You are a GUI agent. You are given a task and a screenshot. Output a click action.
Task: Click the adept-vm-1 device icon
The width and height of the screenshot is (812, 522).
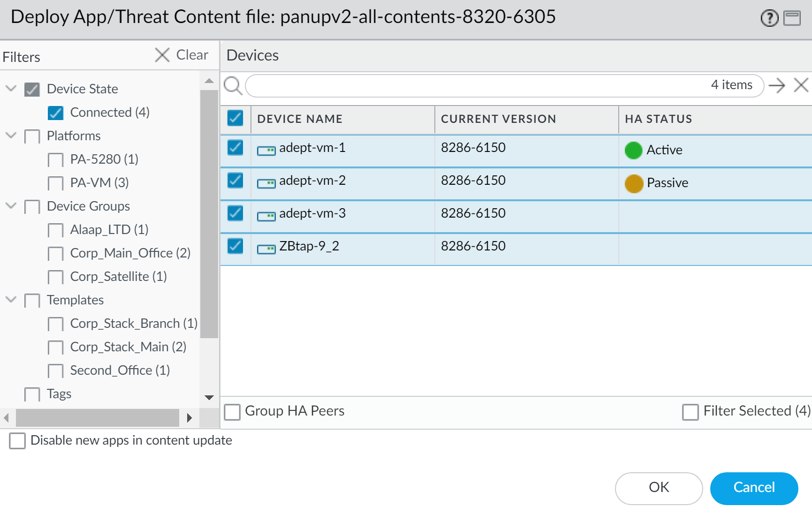click(266, 151)
